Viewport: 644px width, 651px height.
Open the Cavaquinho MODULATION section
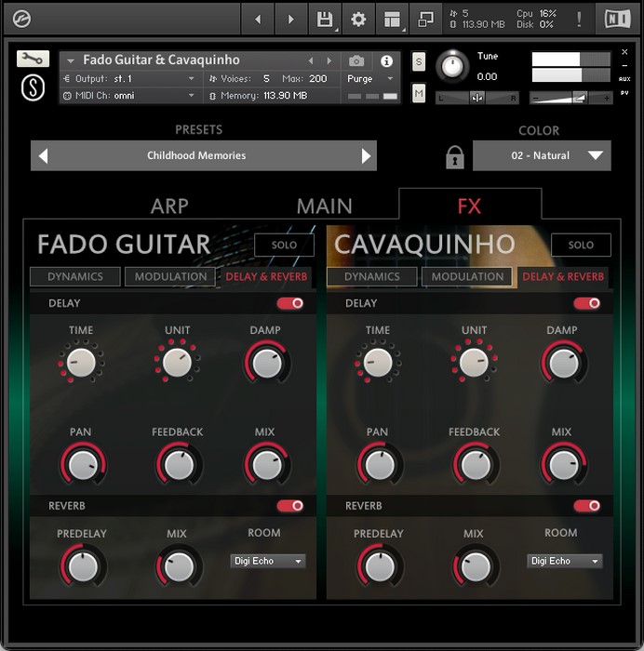pos(467,276)
